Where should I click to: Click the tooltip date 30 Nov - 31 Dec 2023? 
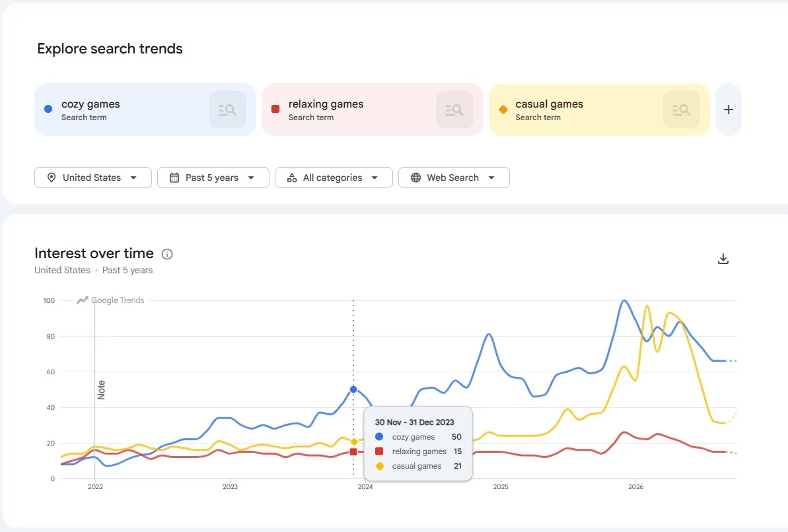(x=415, y=422)
